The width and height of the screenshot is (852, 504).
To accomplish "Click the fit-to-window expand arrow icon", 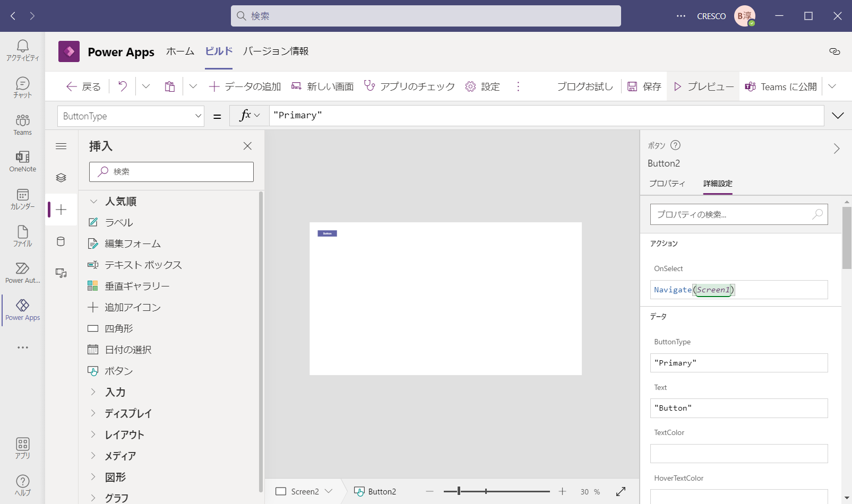I will (x=621, y=491).
